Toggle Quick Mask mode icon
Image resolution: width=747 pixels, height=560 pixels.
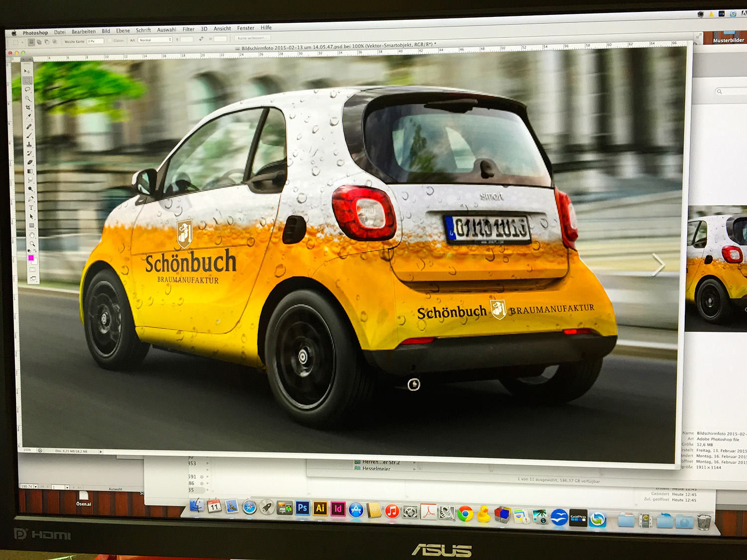[32, 269]
